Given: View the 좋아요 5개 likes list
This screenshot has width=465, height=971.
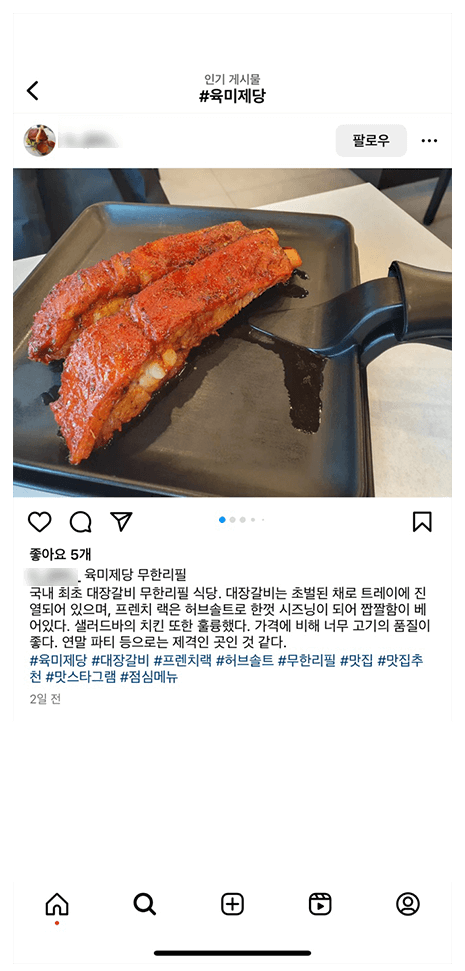Looking at the screenshot, I should click(x=60, y=554).
